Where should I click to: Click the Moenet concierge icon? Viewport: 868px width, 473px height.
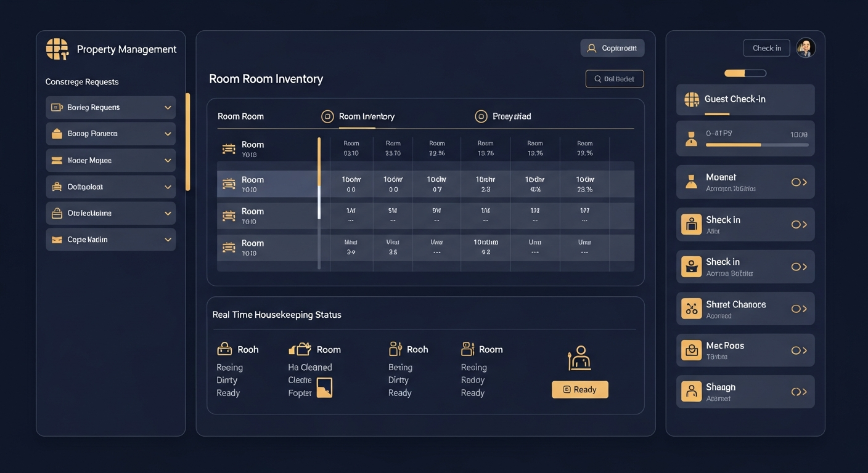[x=691, y=182]
